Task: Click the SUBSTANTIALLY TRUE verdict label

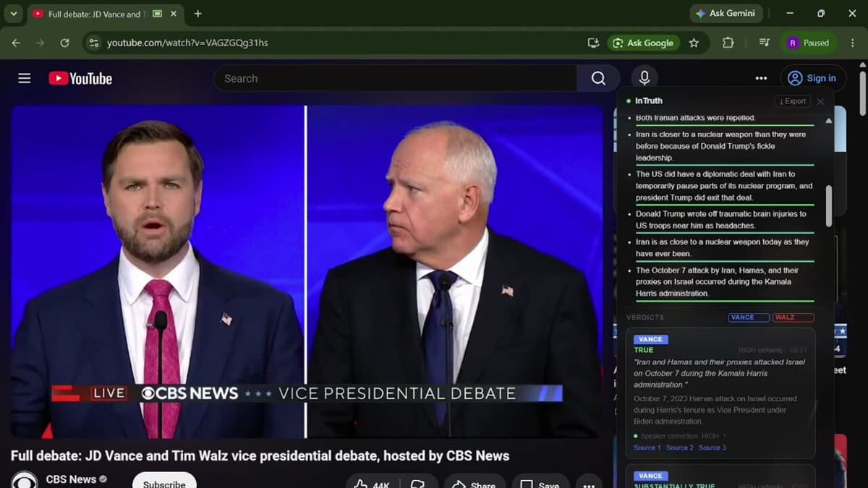Action: [x=674, y=486]
